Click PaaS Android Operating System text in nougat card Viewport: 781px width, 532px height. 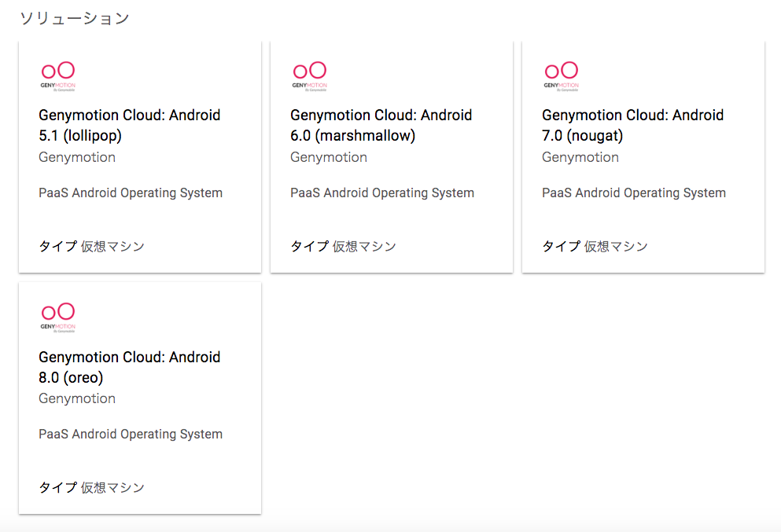pyautogui.click(x=634, y=193)
